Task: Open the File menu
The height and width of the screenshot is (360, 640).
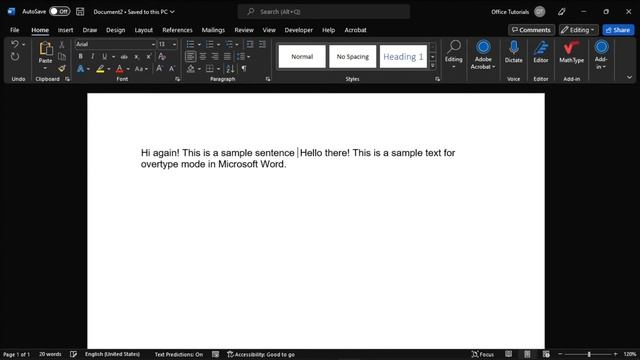Action: click(x=15, y=30)
